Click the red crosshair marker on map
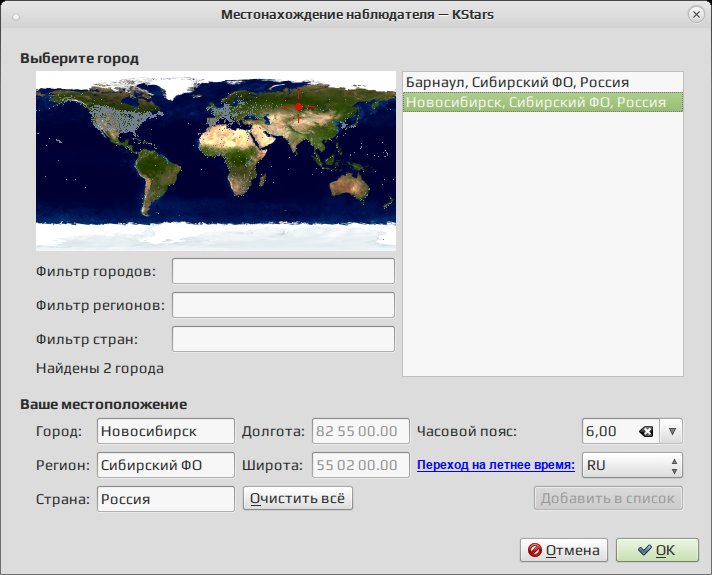The height and width of the screenshot is (575, 712). 298,107
